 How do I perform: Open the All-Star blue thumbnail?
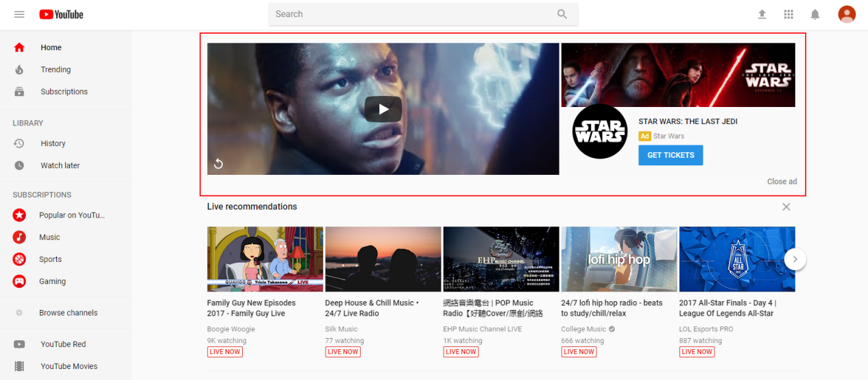coord(737,259)
